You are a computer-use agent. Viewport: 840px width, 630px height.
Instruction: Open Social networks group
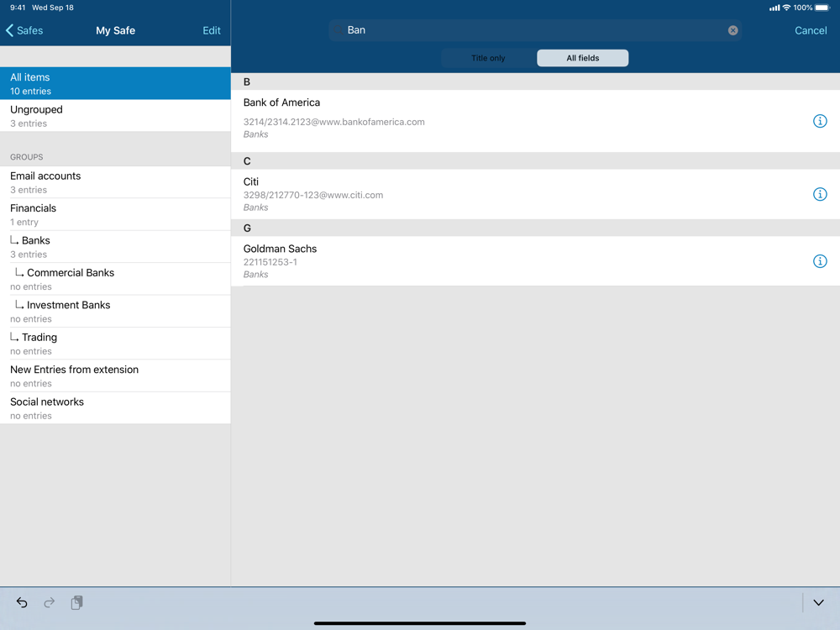tap(115, 407)
